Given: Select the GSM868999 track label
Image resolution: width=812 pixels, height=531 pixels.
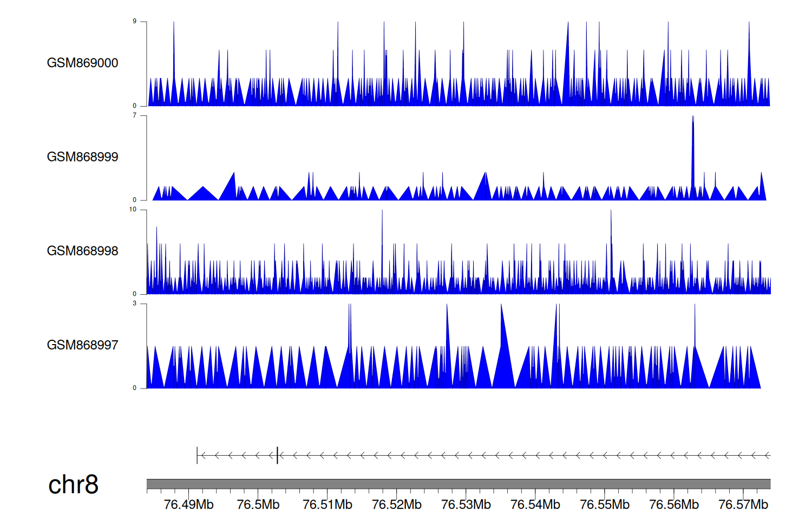Looking at the screenshot, I should point(82,157).
